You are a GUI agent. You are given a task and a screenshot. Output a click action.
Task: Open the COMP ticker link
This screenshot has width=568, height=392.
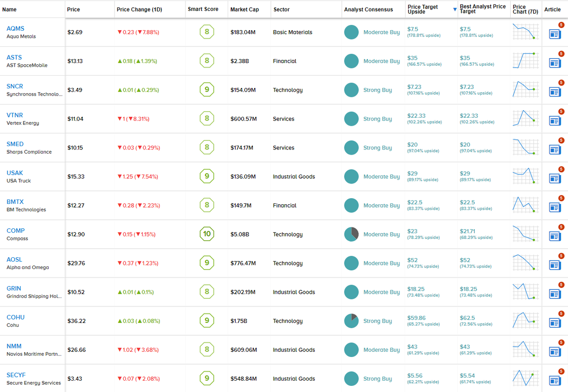tap(16, 230)
